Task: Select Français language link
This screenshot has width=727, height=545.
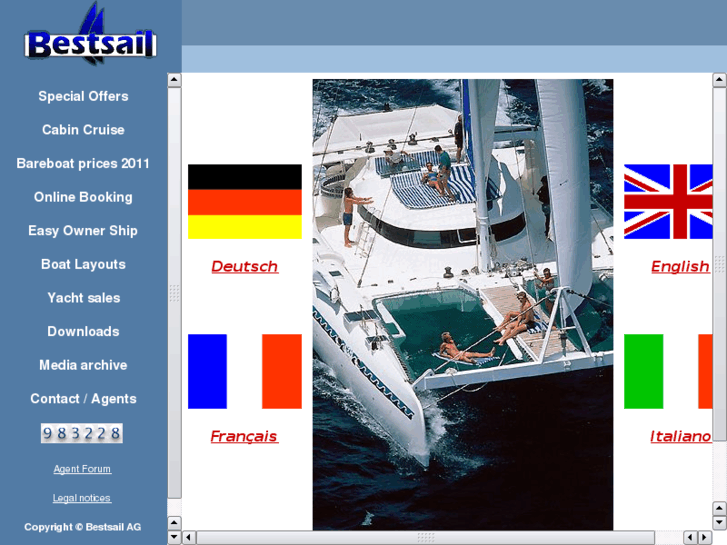Action: pos(244,436)
